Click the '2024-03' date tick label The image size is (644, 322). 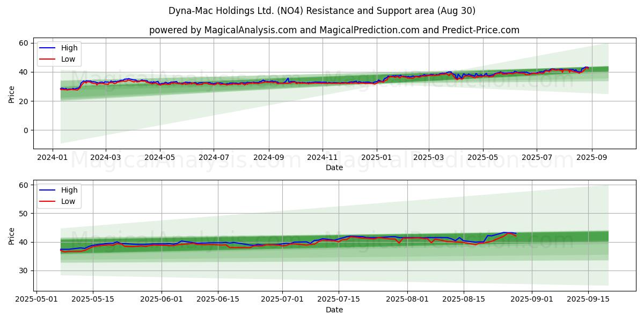105,157
